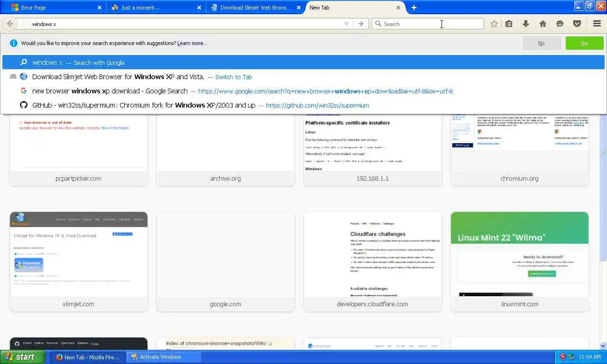Open the Learn more link

pos(193,43)
